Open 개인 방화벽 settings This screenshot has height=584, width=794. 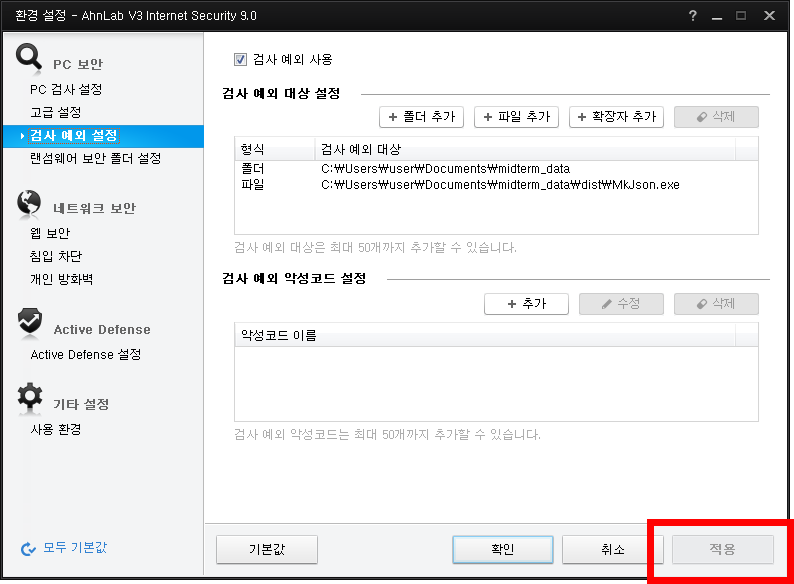61,279
